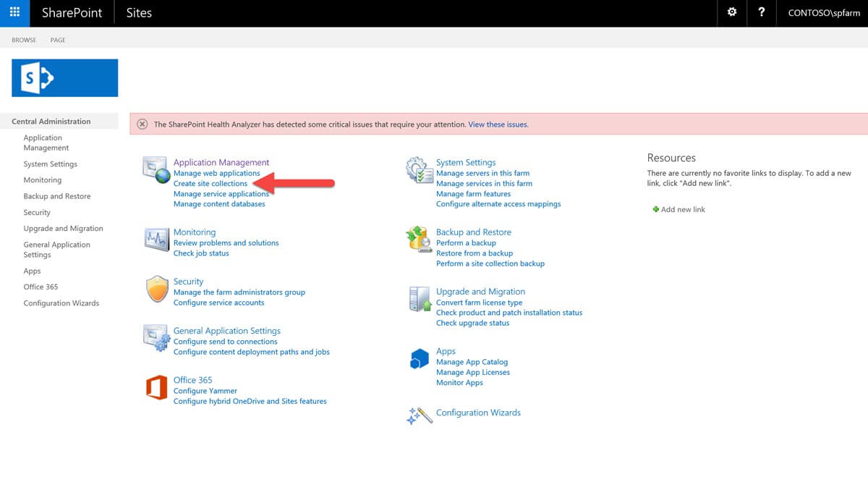Click the SharePoint site logo image

pos(64,78)
